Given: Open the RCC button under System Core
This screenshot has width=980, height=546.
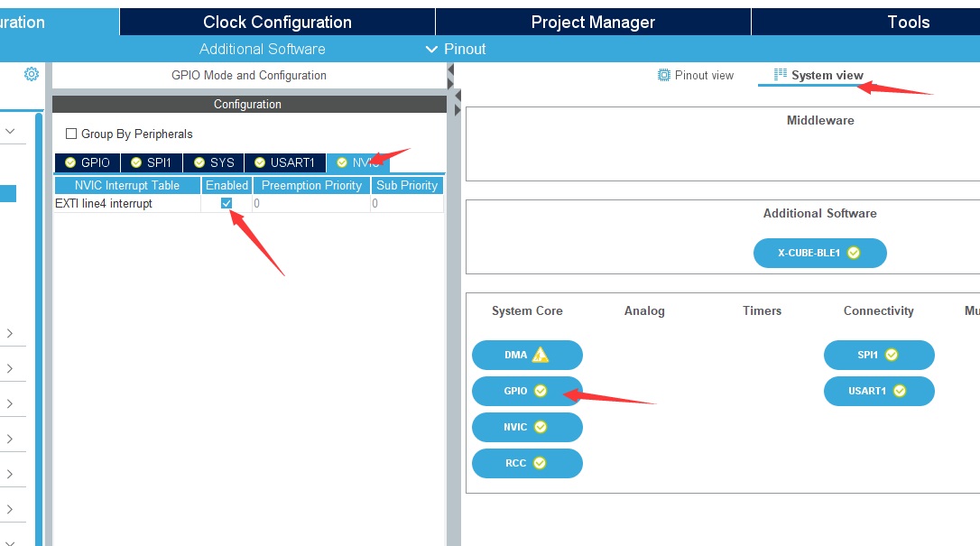Looking at the screenshot, I should point(527,464).
